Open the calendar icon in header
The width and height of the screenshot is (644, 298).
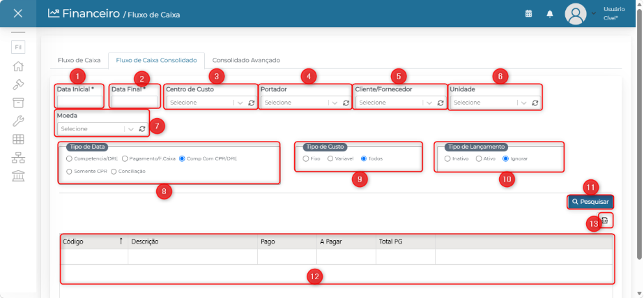pyautogui.click(x=528, y=13)
